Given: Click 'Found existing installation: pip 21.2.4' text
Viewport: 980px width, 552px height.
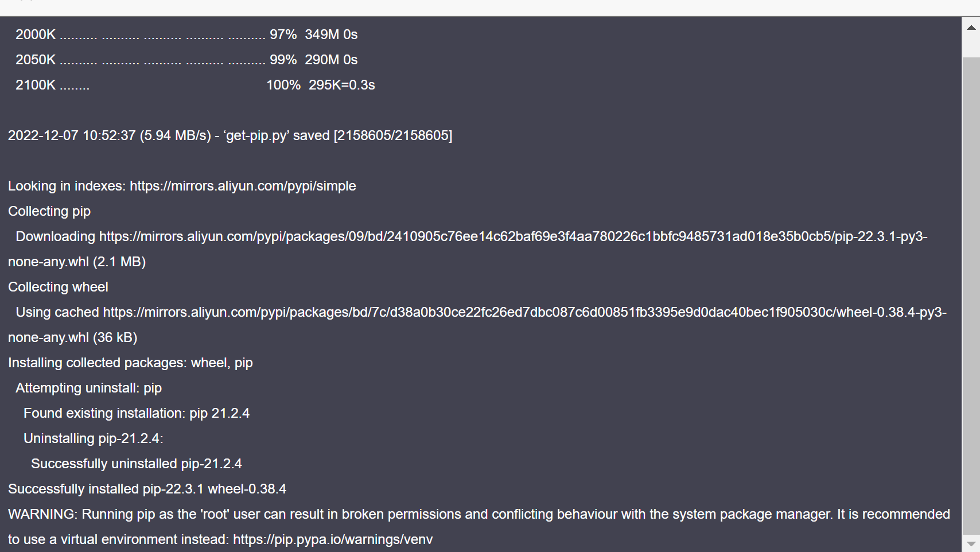Looking at the screenshot, I should point(137,413).
